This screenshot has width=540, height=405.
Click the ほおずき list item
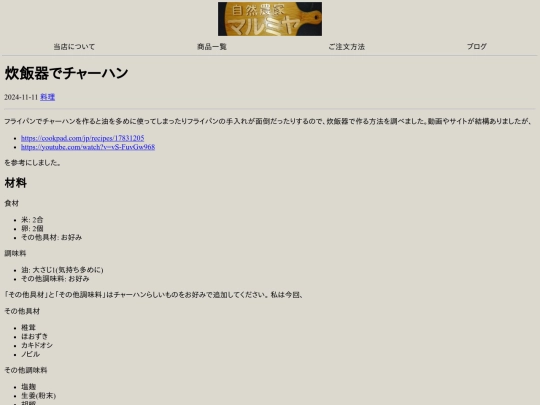(34, 336)
